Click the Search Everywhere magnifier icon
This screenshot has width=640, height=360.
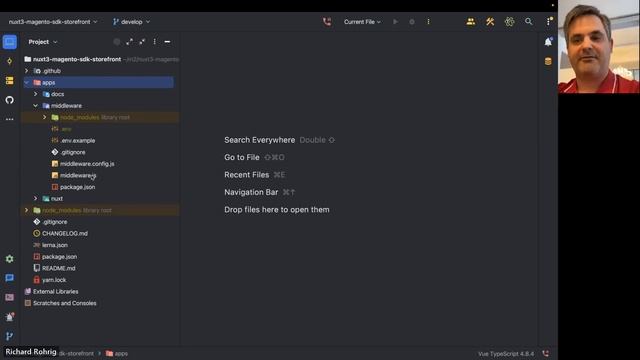(x=529, y=22)
